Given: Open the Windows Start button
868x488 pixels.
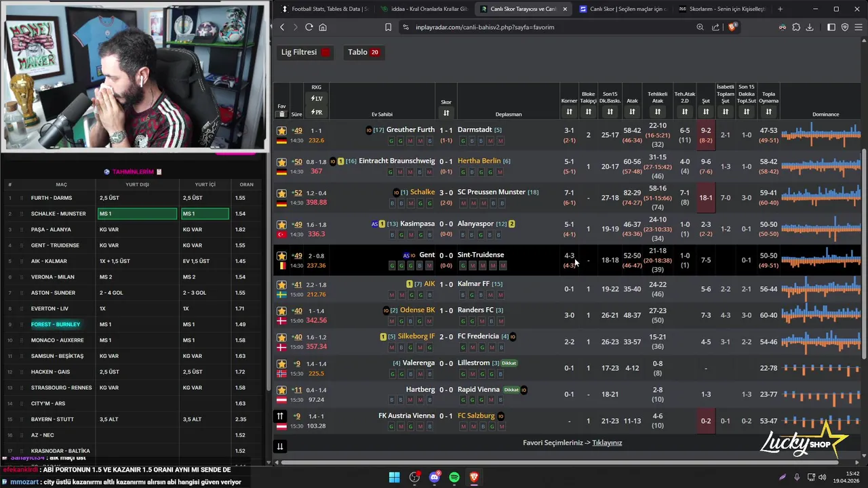Looking at the screenshot, I should click(x=394, y=477).
